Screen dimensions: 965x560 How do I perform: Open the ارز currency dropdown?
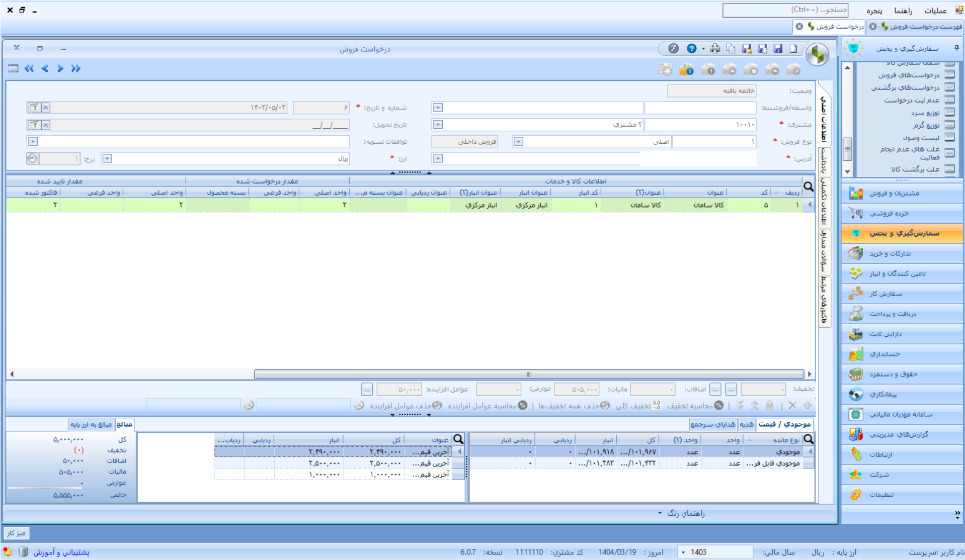(x=107, y=158)
